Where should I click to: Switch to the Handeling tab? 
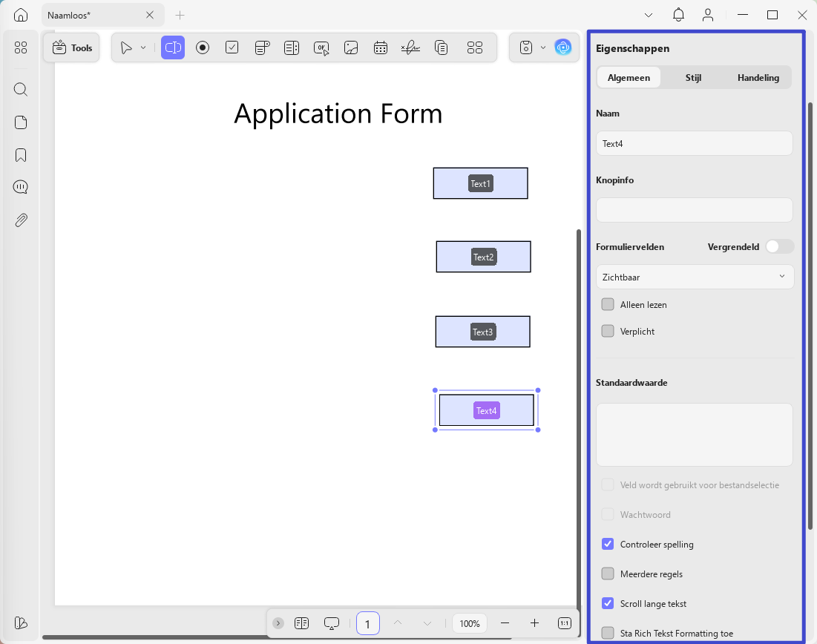pyautogui.click(x=758, y=78)
